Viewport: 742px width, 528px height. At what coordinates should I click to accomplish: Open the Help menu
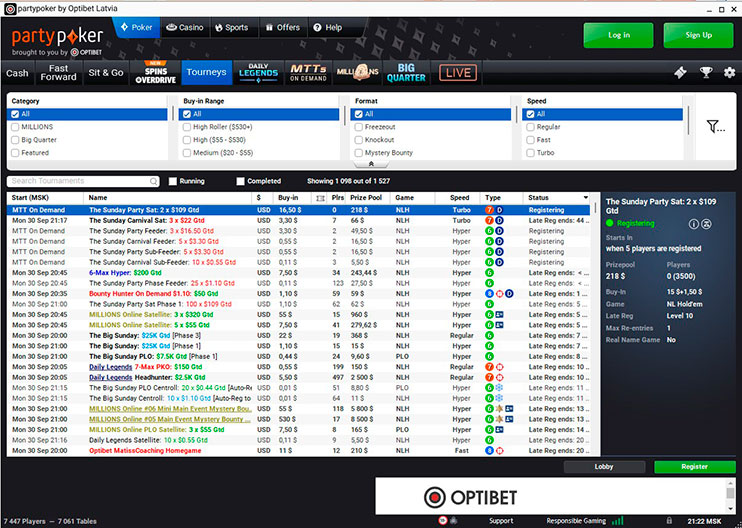pyautogui.click(x=327, y=27)
